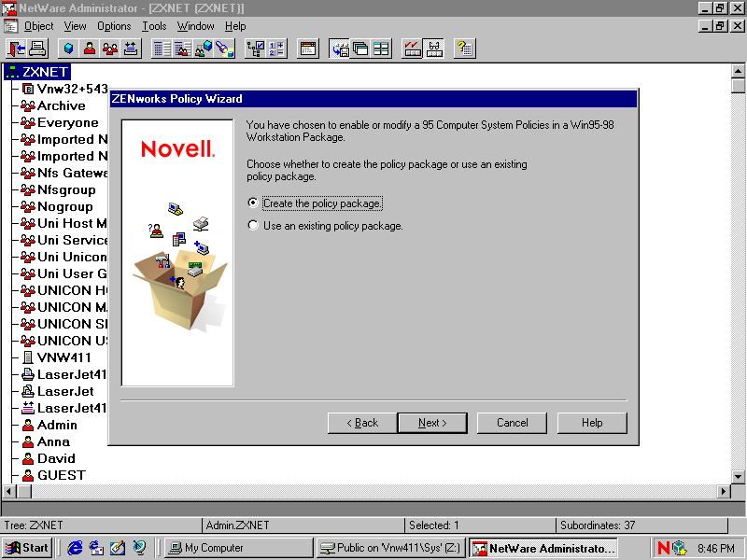This screenshot has width=747, height=560.
Task: Click the vertical scrollbar down arrow
Action: click(738, 476)
